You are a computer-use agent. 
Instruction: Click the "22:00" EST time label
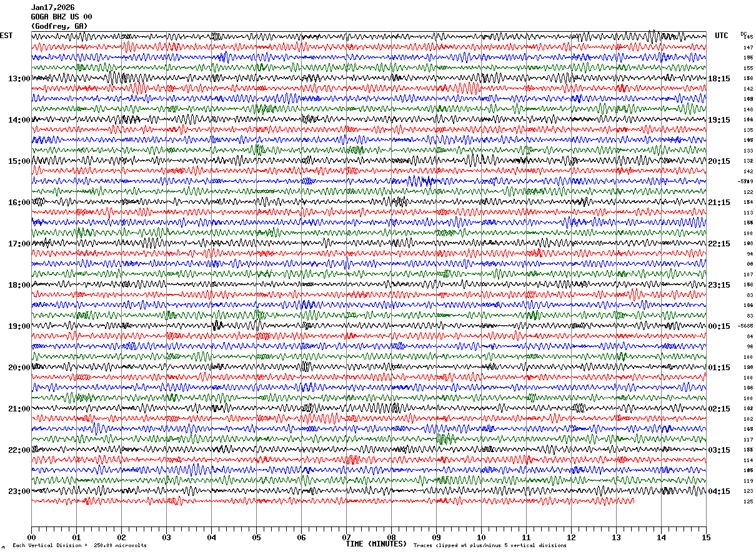(x=19, y=450)
